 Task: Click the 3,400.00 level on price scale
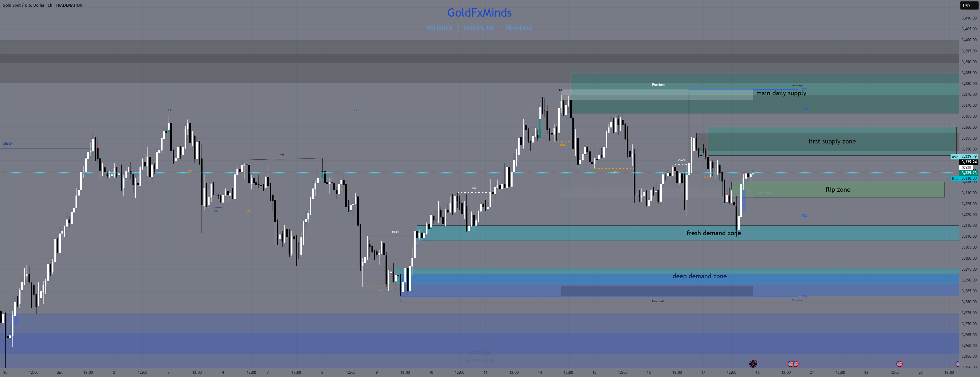coord(969,40)
